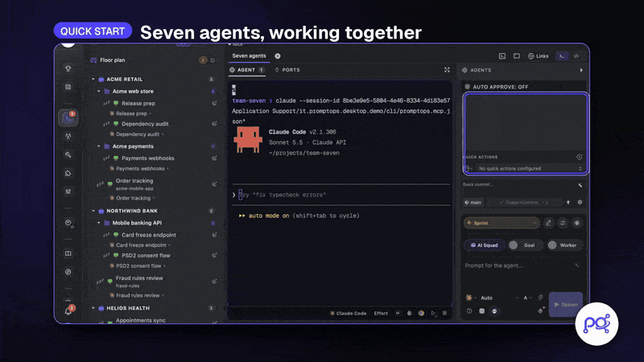
Task: Open the Sprint dropdown
Action: (x=502, y=223)
